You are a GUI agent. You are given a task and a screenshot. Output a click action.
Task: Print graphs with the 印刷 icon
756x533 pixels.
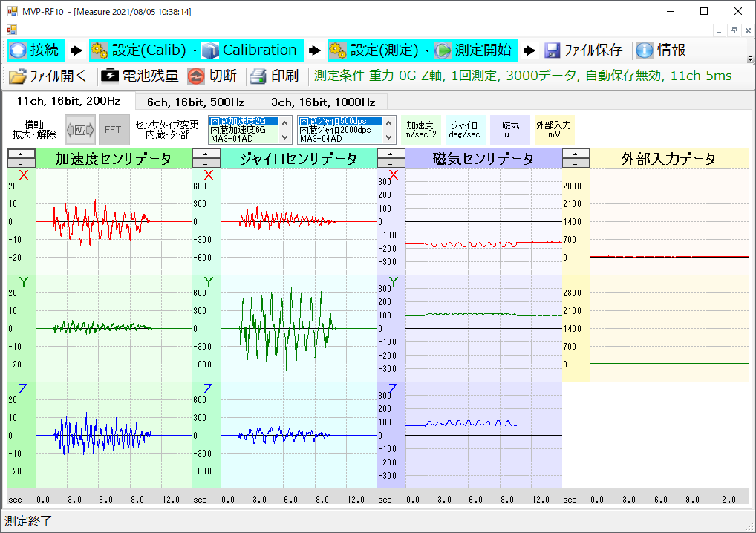[x=274, y=75]
